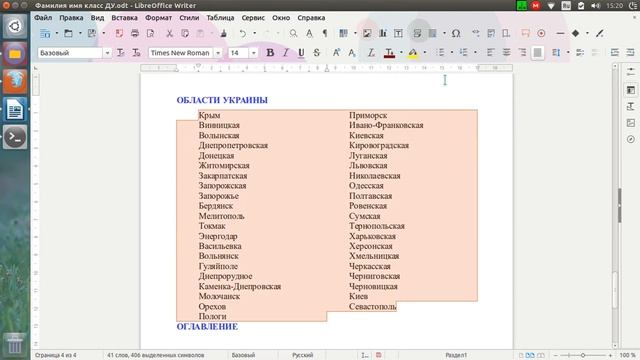The height and width of the screenshot is (360, 640).
Task: Click the Superscript icon
Action: point(336,53)
